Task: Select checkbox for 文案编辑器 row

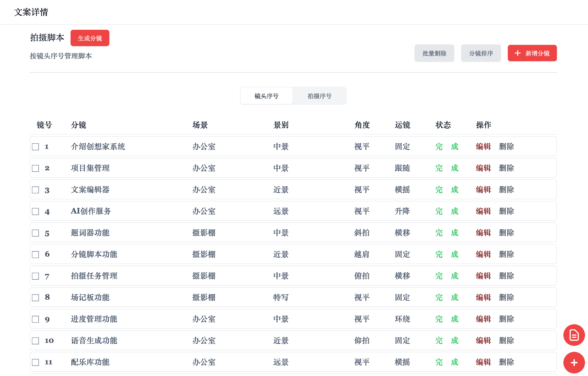Action: (x=36, y=190)
